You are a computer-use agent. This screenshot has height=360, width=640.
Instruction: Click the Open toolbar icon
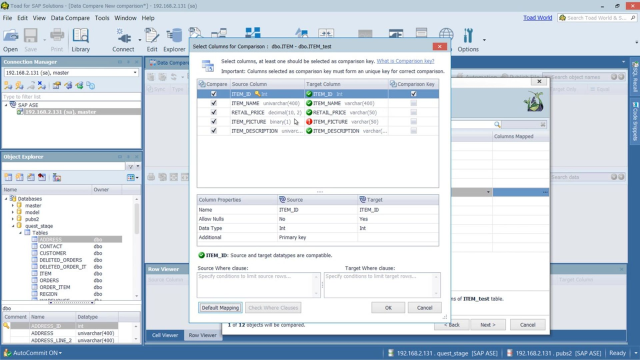click(x=11, y=36)
